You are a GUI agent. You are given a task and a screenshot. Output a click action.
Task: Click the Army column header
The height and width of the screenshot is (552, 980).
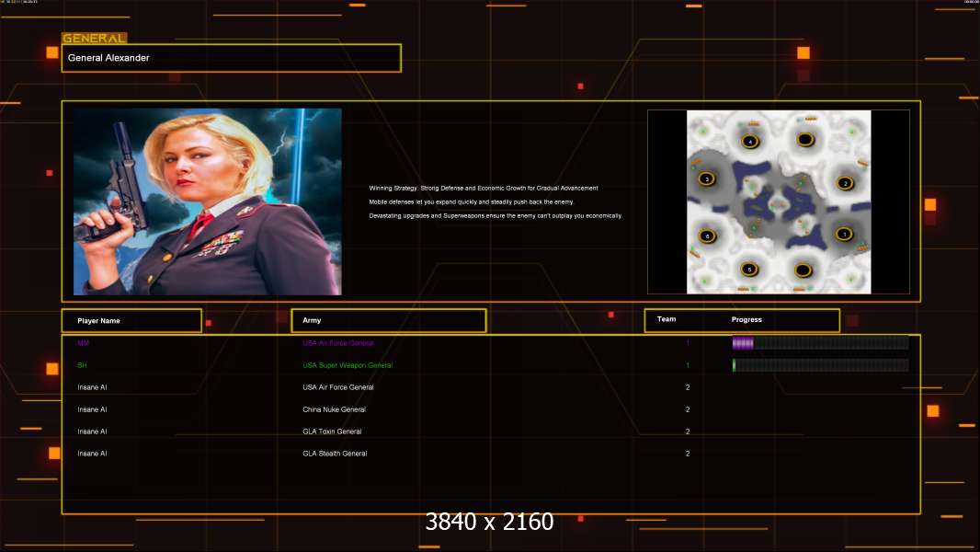(389, 320)
